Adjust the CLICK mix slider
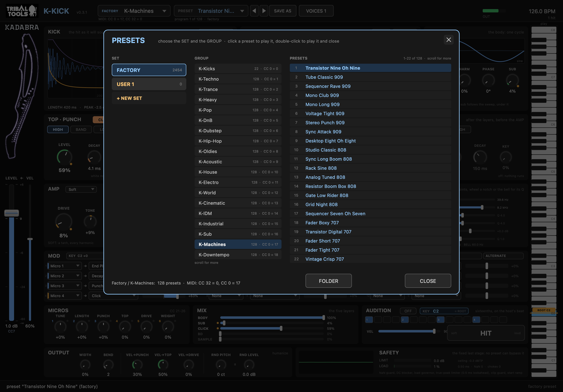Image resolution: width=563 pixels, height=392 pixels. point(272,328)
